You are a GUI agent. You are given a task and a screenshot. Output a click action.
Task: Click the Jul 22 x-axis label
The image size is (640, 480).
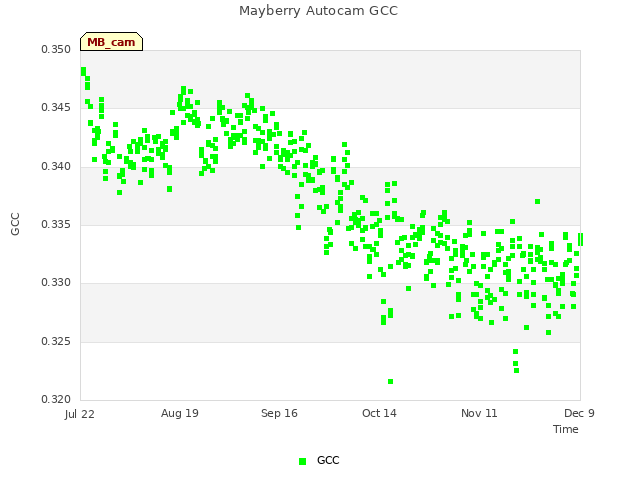coord(80,414)
